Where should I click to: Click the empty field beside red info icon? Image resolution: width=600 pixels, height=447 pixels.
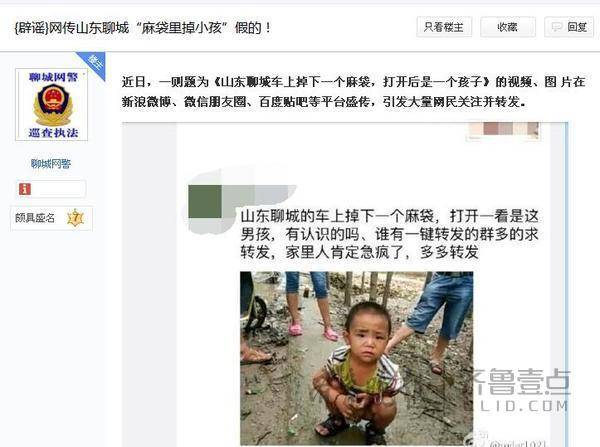tap(59, 189)
